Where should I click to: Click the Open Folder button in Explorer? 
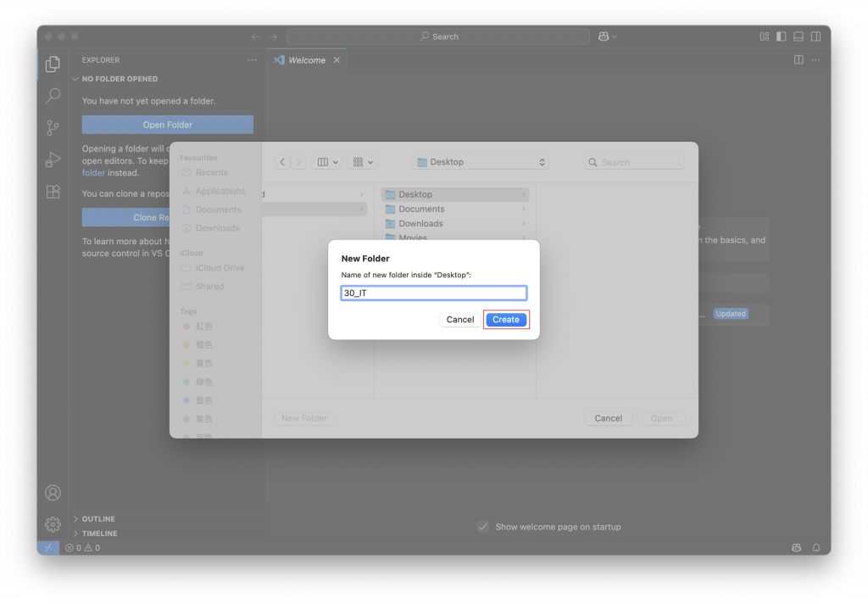click(x=167, y=125)
